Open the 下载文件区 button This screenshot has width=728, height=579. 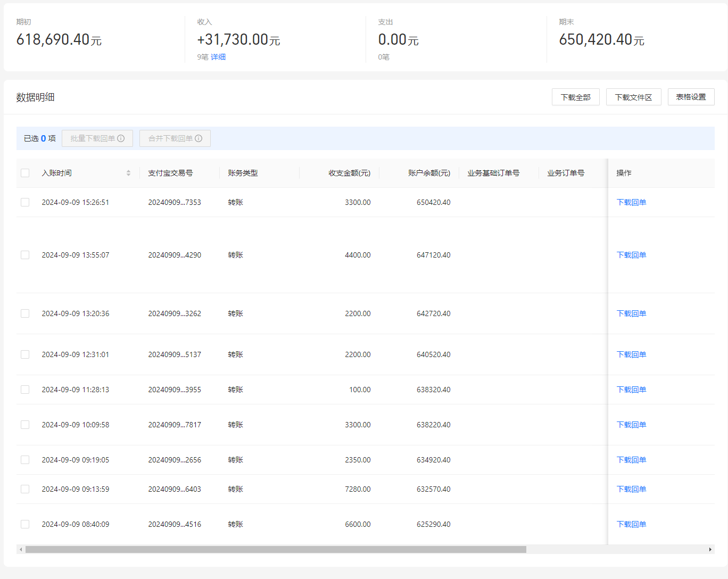634,97
